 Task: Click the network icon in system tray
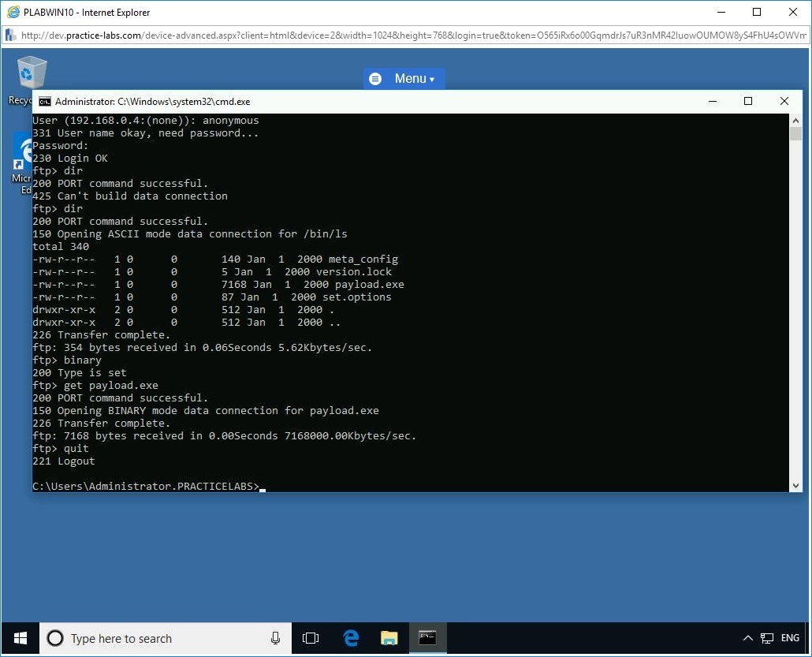(x=766, y=638)
